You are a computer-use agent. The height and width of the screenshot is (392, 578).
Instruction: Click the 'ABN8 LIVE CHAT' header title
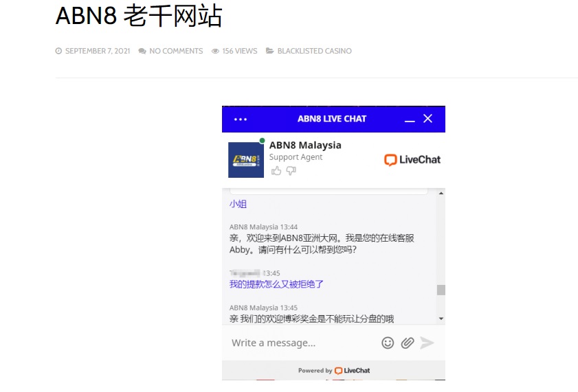(x=332, y=119)
